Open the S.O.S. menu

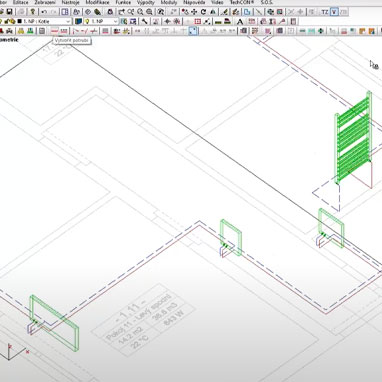click(266, 2)
